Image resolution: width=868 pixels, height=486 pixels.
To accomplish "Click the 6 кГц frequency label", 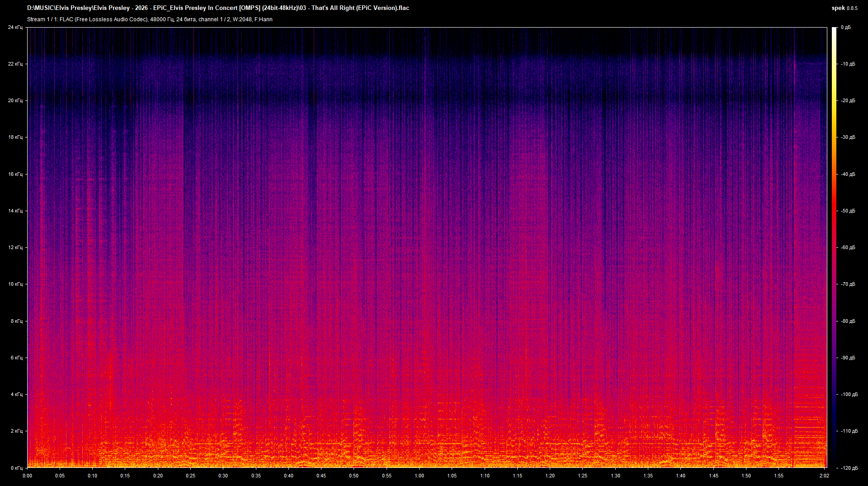I will click(x=16, y=358).
